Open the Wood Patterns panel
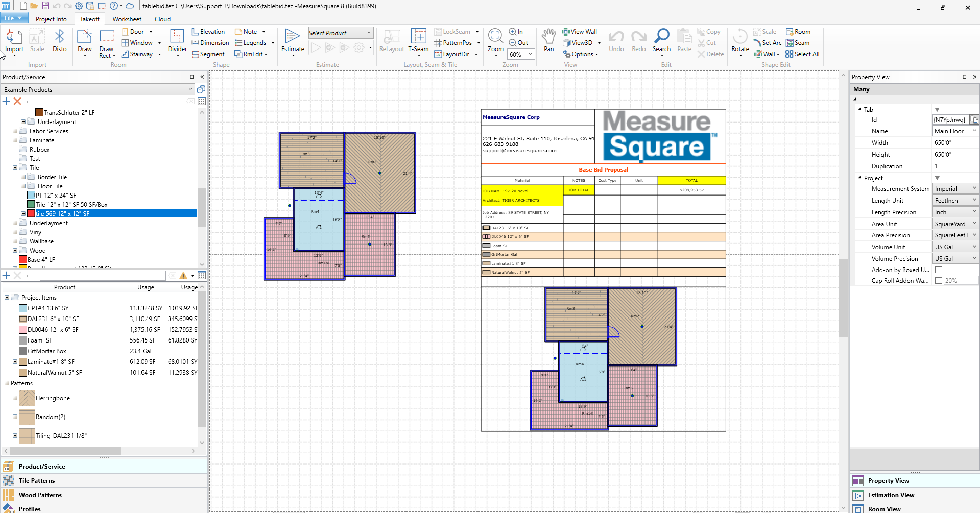 pyautogui.click(x=104, y=495)
